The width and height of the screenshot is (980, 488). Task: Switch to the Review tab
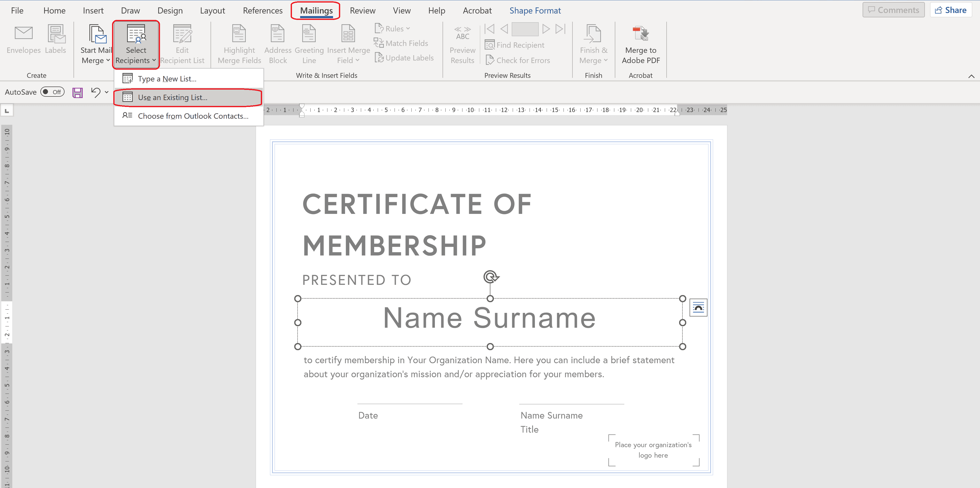pyautogui.click(x=362, y=10)
